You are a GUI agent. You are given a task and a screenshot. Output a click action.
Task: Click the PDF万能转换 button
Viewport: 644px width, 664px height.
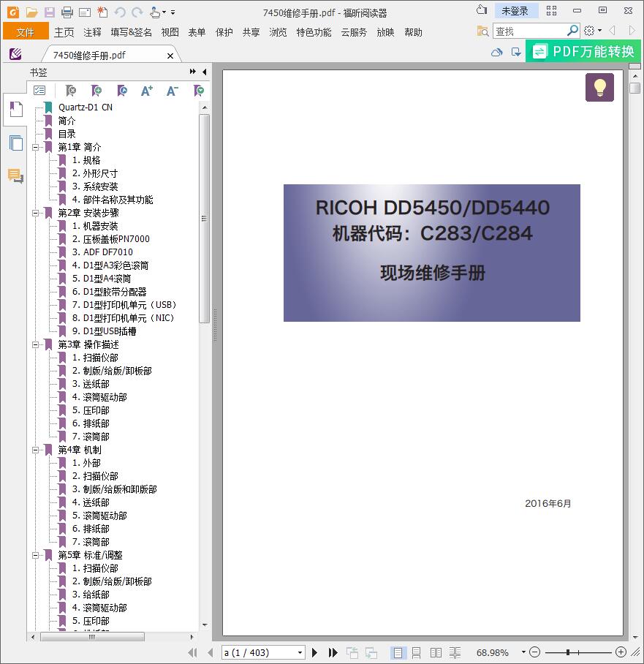(583, 51)
